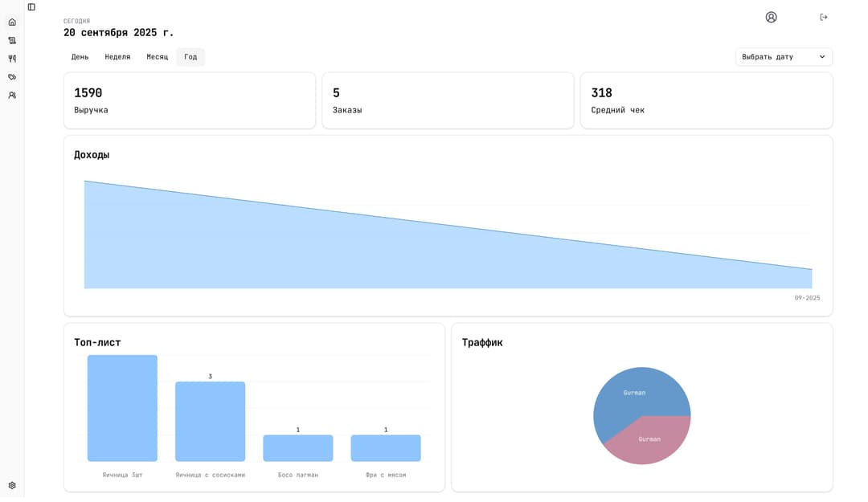Click the tags icon in sidebar
The height and width of the screenshot is (502, 868).
(x=12, y=77)
